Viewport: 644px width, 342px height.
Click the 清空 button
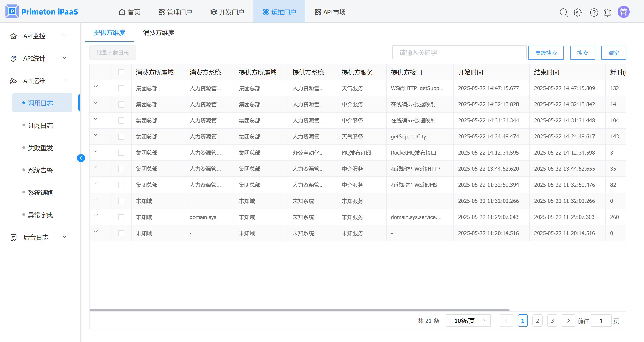[614, 53]
